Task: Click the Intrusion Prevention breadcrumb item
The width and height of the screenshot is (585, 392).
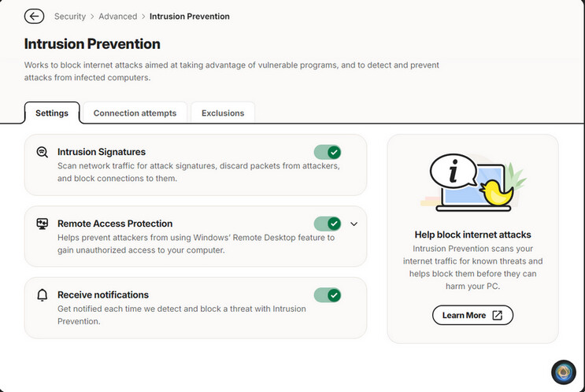Action: [x=190, y=17]
